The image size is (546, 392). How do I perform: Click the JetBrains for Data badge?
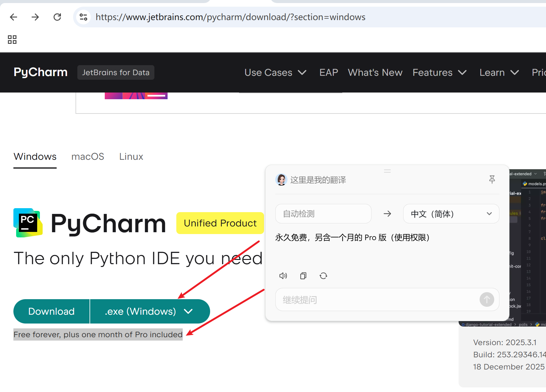coord(116,72)
